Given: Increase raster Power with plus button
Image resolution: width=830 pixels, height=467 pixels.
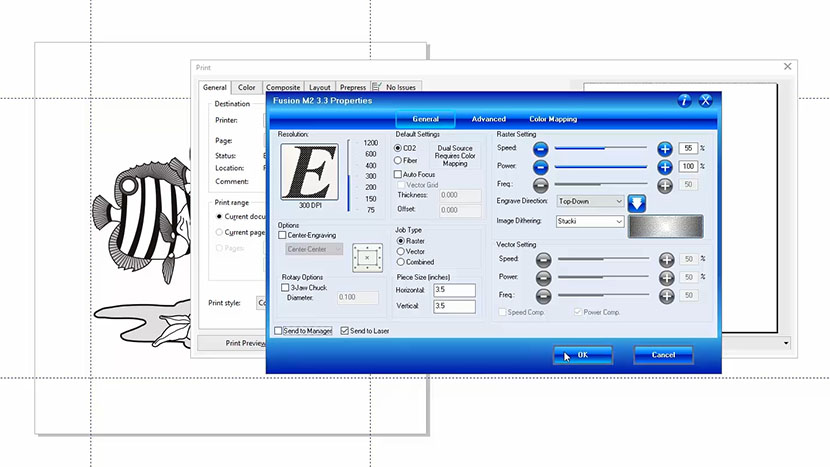Looking at the screenshot, I should (x=665, y=166).
